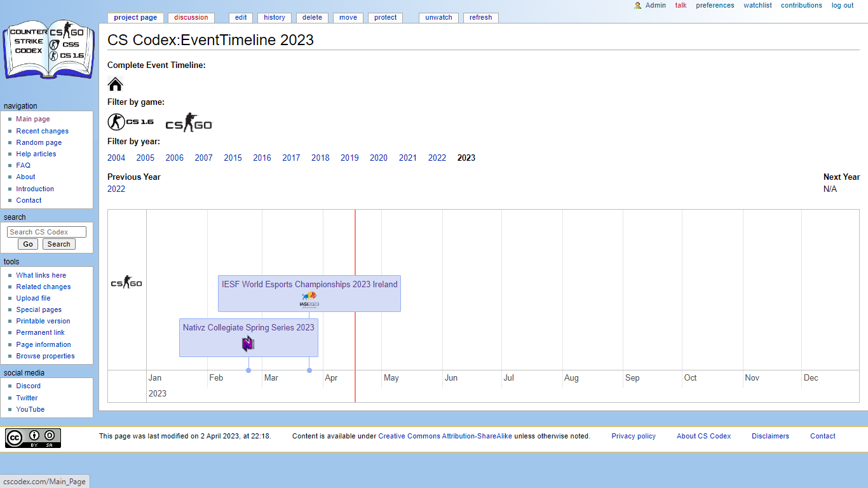868x488 pixels.
Task: Open preferences in the top user bar
Action: pos(715,5)
